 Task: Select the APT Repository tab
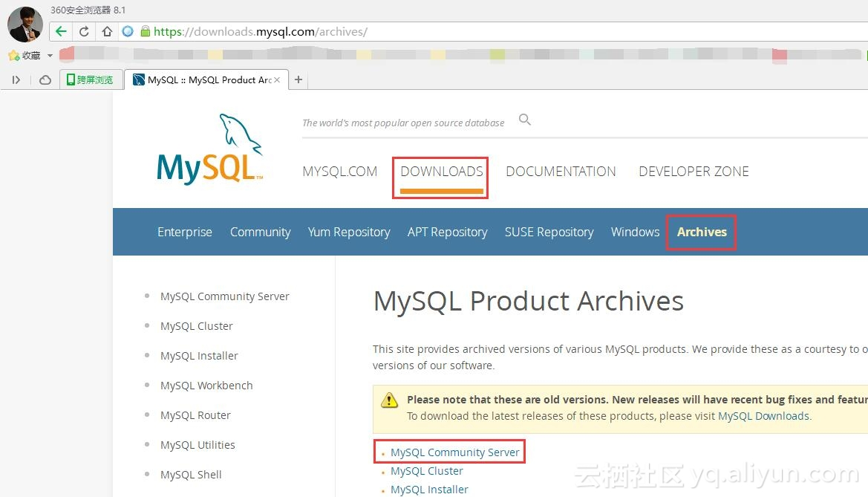tap(447, 232)
